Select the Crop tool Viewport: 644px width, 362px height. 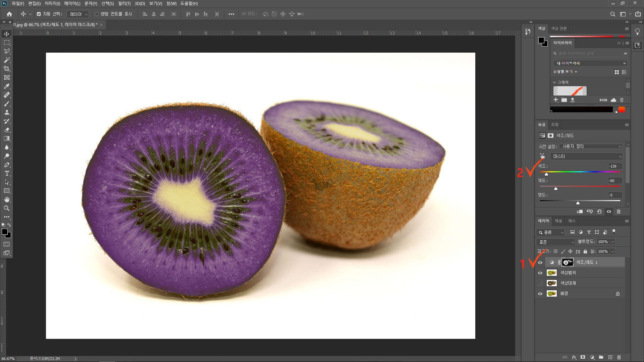[x=7, y=69]
